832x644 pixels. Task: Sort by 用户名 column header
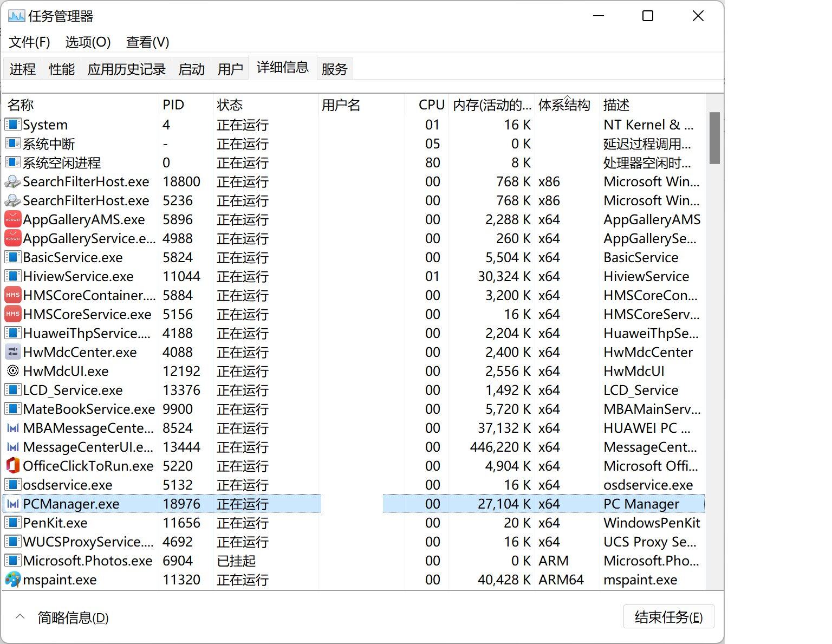pyautogui.click(x=362, y=105)
